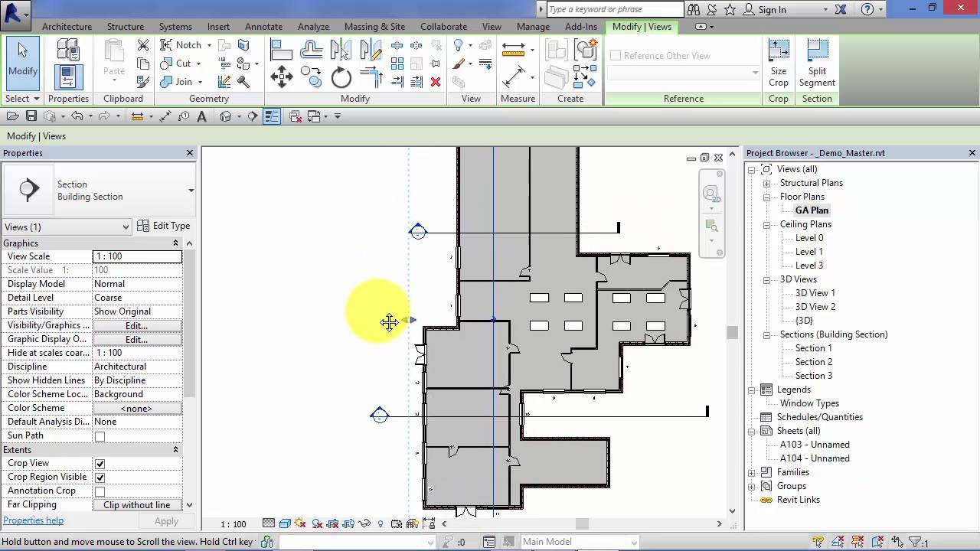Open the Manage ribbon tab
Viewport: 980px width, 551px height.
pyautogui.click(x=533, y=27)
